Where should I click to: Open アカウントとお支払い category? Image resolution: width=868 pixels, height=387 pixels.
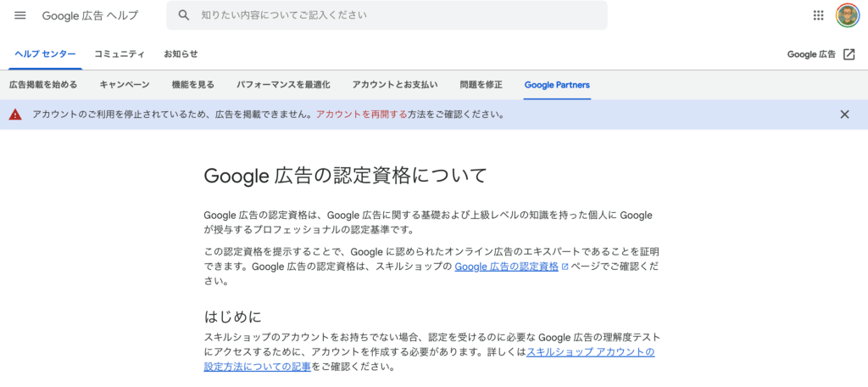pos(395,85)
